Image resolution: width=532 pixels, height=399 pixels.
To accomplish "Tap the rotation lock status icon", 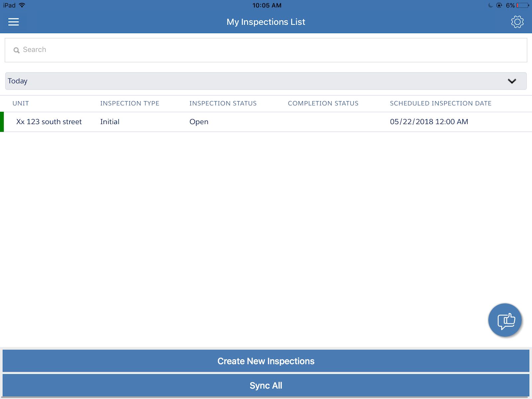I will [499, 5].
